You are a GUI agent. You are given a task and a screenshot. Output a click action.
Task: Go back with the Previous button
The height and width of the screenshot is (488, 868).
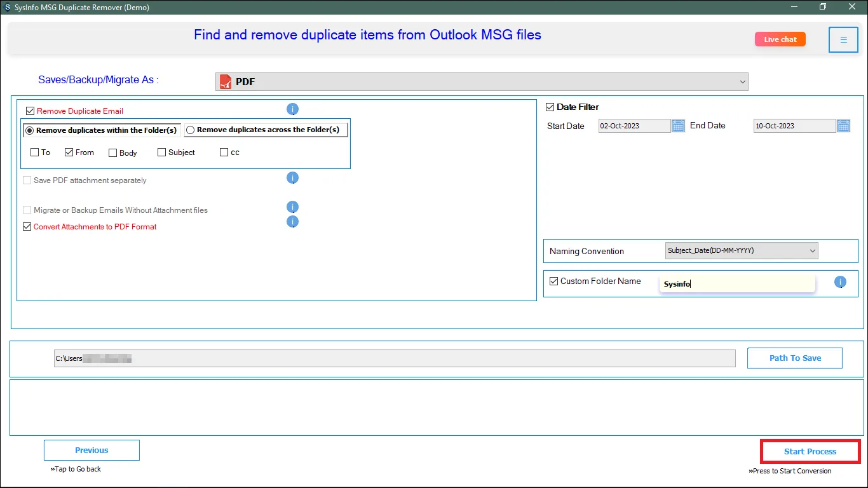pyautogui.click(x=92, y=451)
